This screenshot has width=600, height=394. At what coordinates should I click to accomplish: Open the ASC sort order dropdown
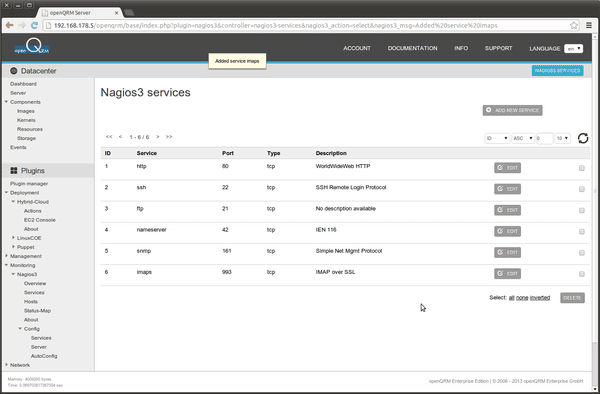coord(523,138)
